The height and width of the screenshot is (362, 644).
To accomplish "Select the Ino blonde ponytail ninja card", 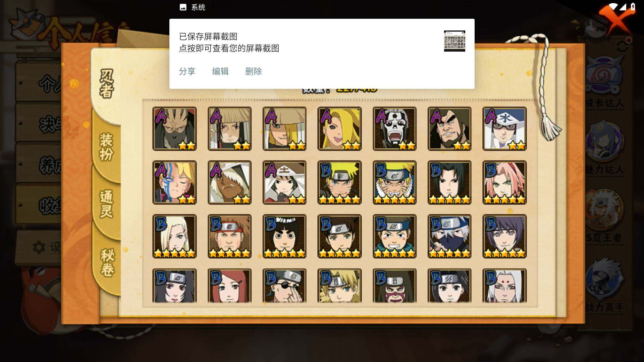I will coord(174,236).
